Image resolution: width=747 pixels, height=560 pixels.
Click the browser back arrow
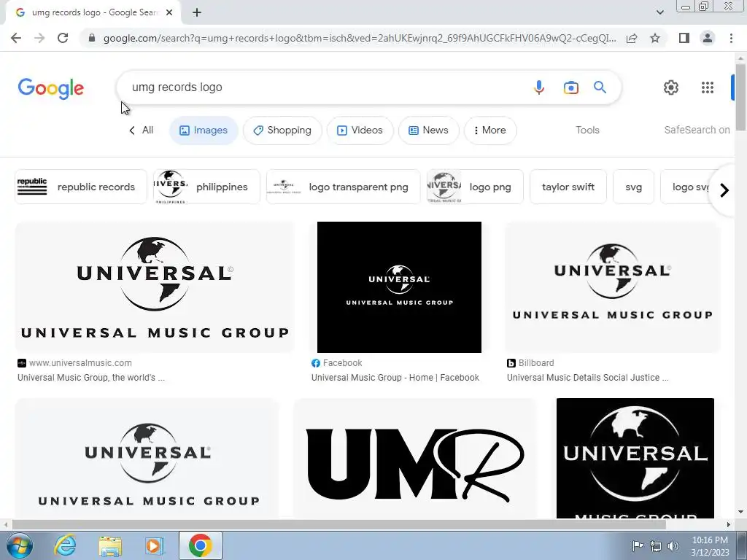click(x=16, y=38)
